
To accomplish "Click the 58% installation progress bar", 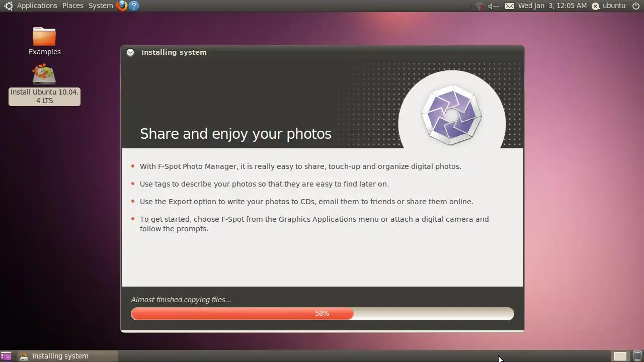I will tap(323, 313).
